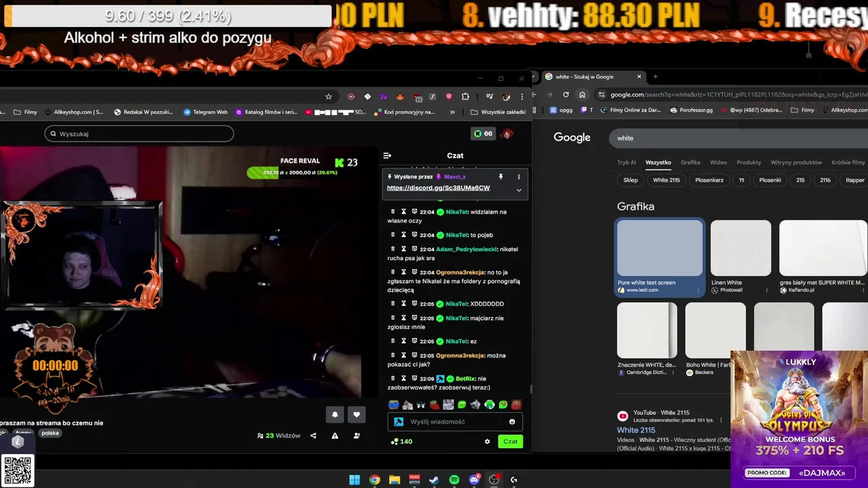Share the stream via share icon
This screenshot has height=488, width=868.
[313, 436]
